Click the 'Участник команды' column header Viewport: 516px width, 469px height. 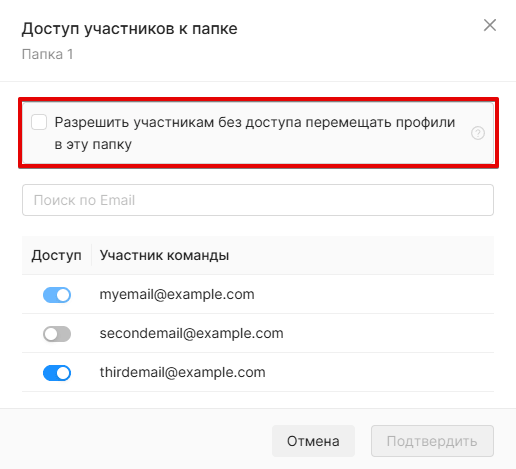pos(164,255)
